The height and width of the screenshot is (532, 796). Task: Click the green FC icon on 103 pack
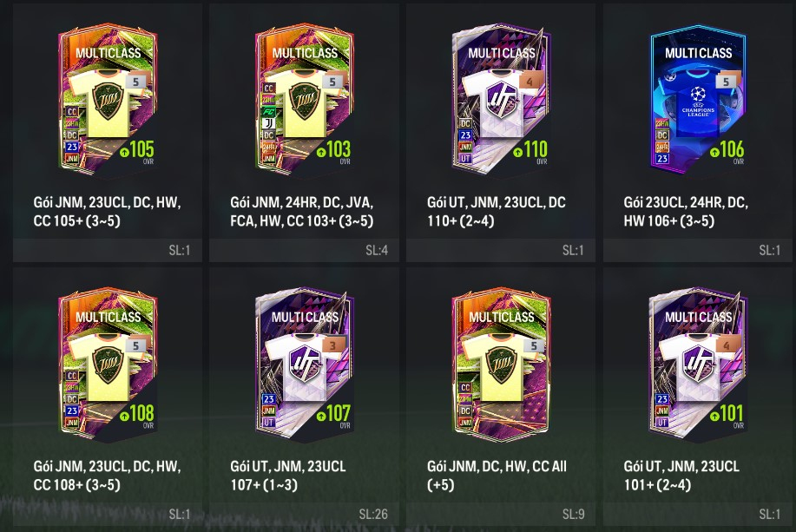[x=268, y=112]
